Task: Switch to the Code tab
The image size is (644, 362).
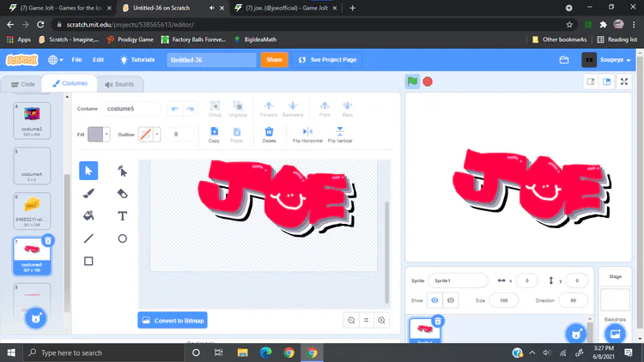Action: click(x=23, y=84)
